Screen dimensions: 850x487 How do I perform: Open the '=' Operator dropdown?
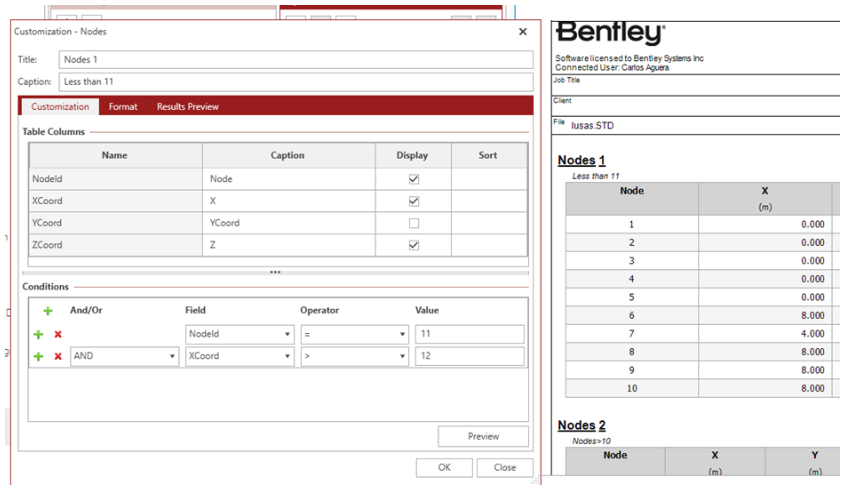(x=354, y=334)
